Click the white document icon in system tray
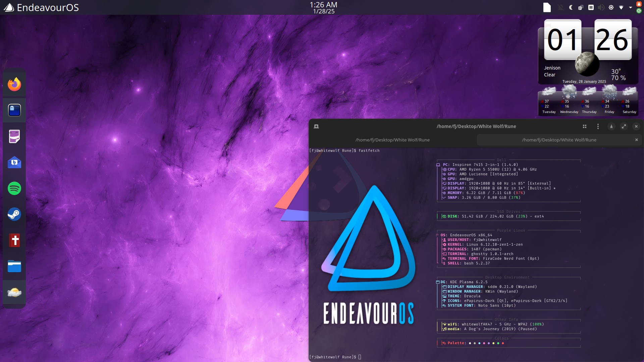This screenshot has height=362, width=644. pos(547,7)
